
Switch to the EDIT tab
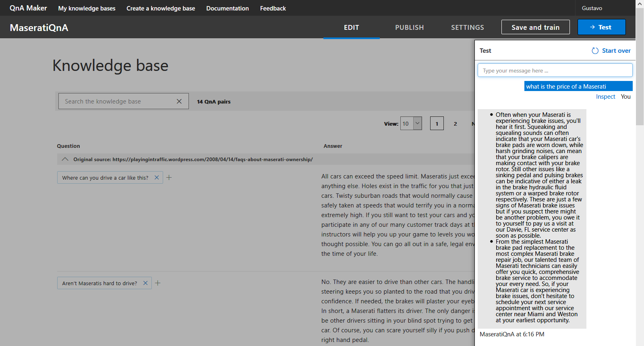pos(351,27)
